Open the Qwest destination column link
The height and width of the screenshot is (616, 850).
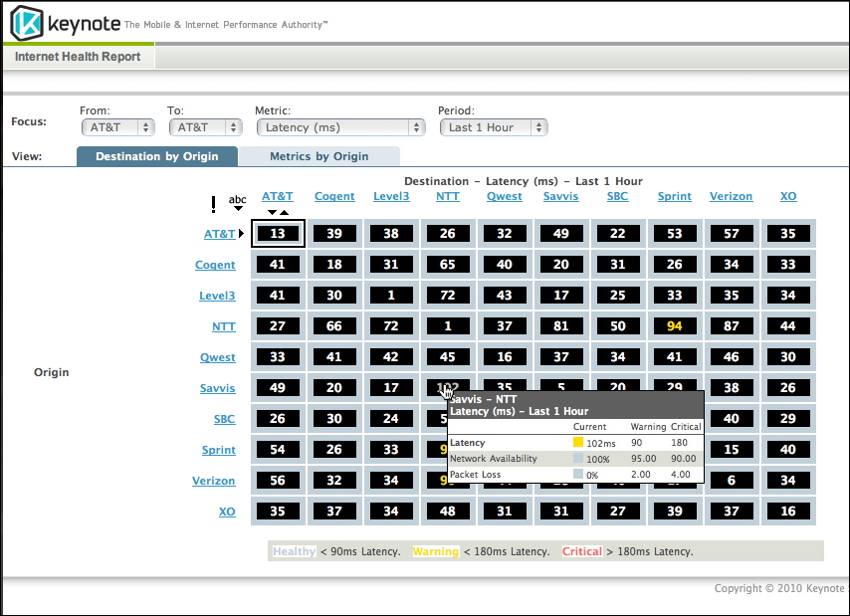[505, 196]
